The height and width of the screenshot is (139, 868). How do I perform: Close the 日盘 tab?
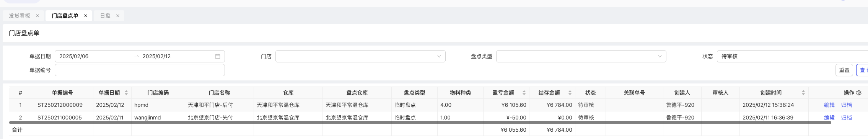(x=118, y=16)
